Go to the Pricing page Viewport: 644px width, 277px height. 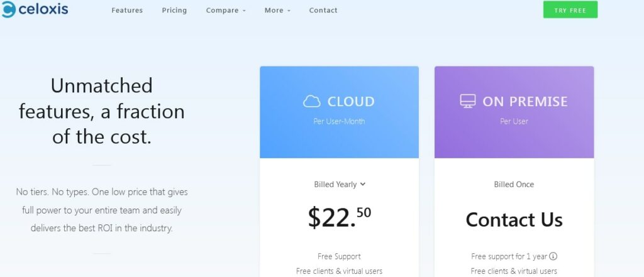[174, 10]
